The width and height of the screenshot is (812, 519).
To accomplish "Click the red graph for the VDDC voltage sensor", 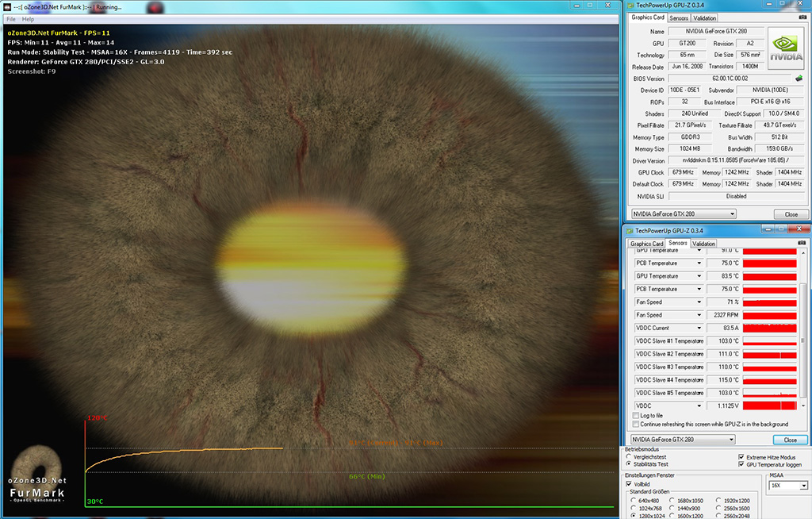I will pos(769,406).
